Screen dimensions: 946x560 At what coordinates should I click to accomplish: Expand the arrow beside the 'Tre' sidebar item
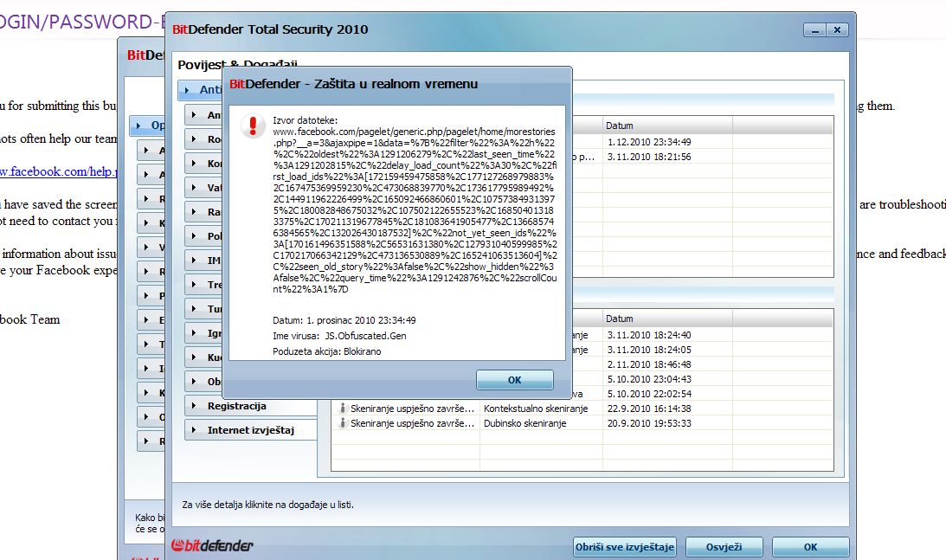(x=194, y=284)
